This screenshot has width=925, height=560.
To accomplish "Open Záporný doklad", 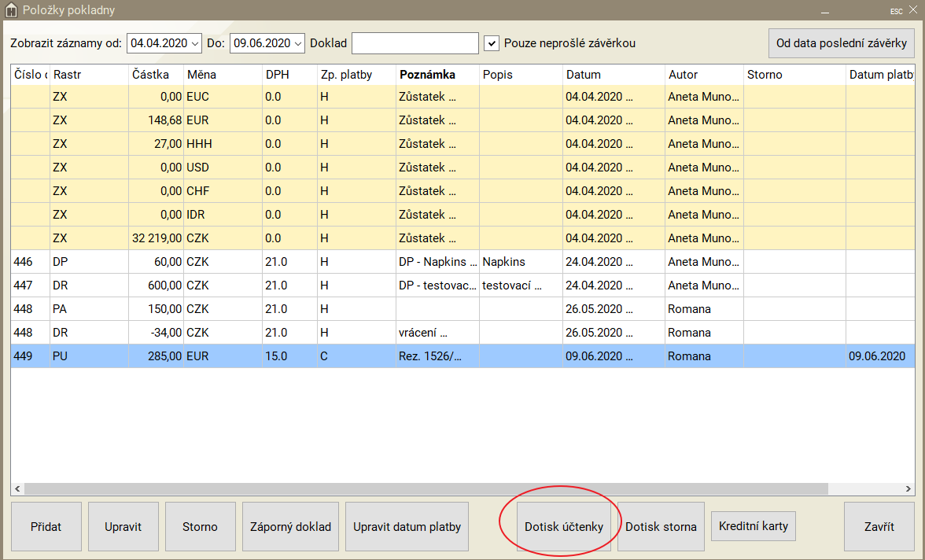I will 290,527.
